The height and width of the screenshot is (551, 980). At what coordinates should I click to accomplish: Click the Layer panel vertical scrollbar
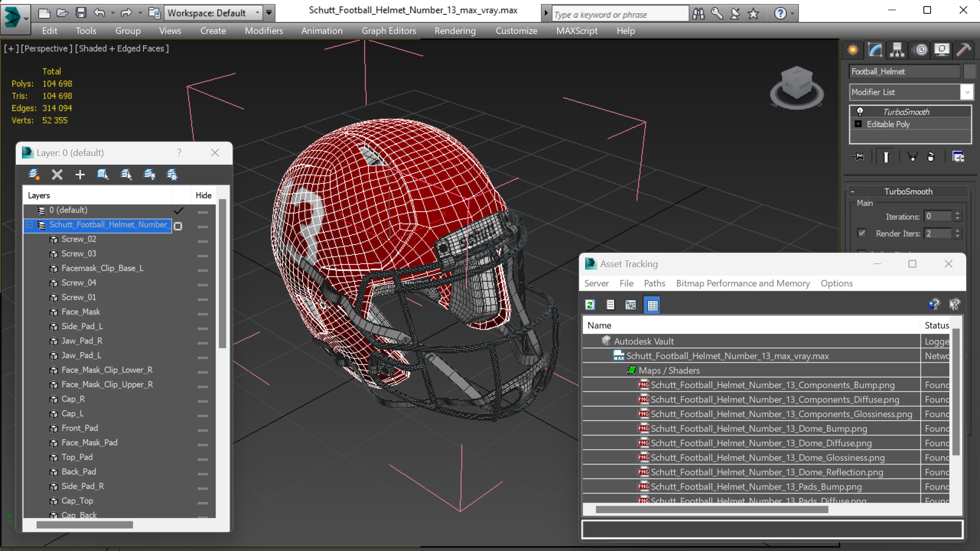coord(222,275)
